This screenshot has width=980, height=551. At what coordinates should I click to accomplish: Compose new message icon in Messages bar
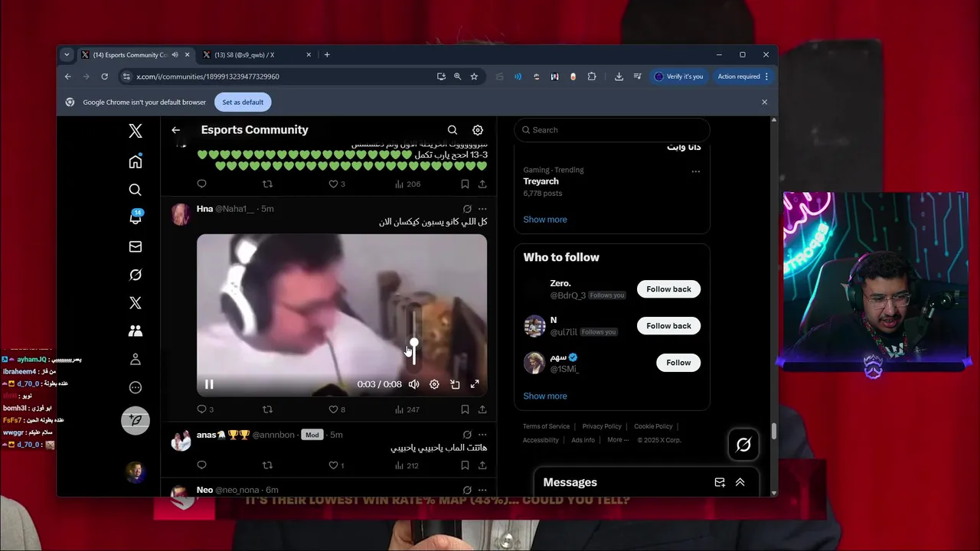click(x=720, y=482)
